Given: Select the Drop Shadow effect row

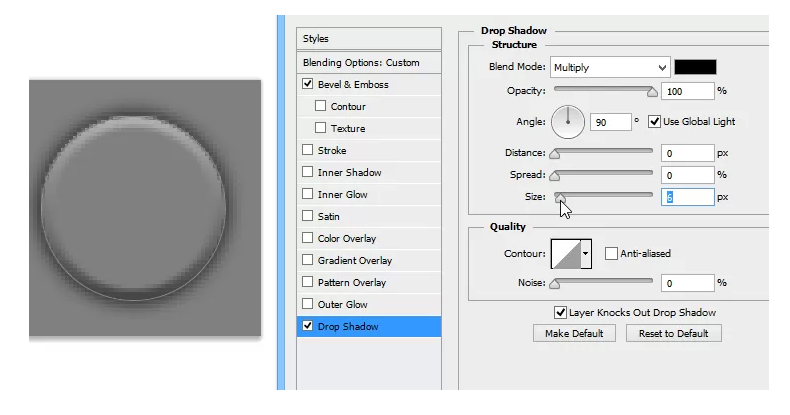Looking at the screenshot, I should point(369,326).
